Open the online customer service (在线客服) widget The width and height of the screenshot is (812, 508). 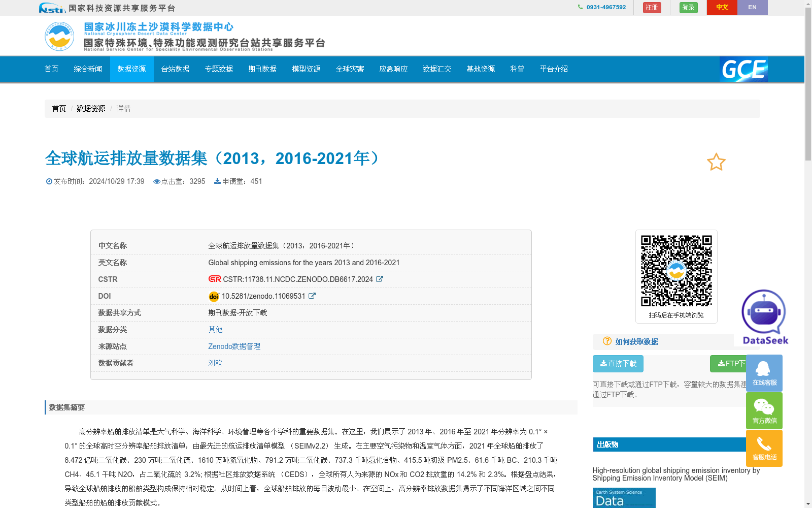click(764, 373)
